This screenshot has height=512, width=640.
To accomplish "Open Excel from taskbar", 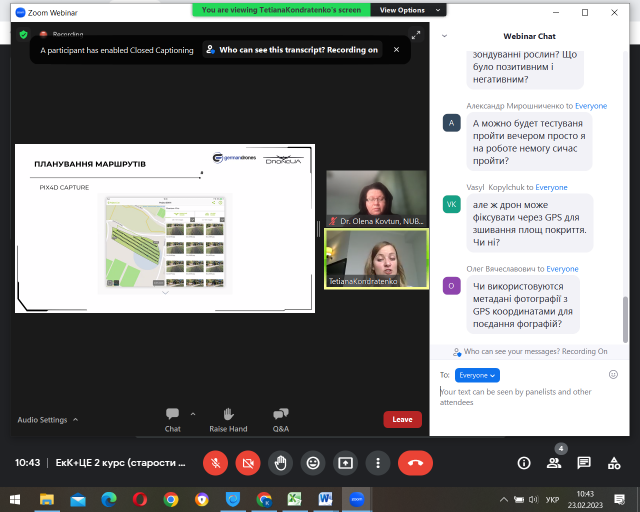I will tap(295, 499).
